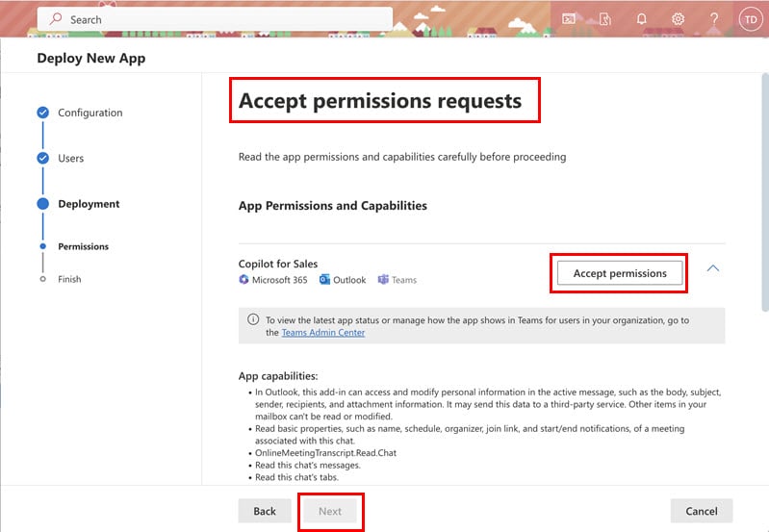
Task: Cancel the deployment
Action: pyautogui.click(x=702, y=511)
